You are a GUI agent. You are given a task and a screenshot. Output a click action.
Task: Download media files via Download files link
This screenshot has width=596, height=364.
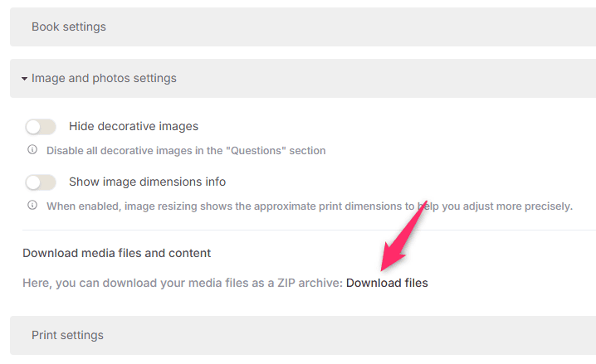[387, 283]
